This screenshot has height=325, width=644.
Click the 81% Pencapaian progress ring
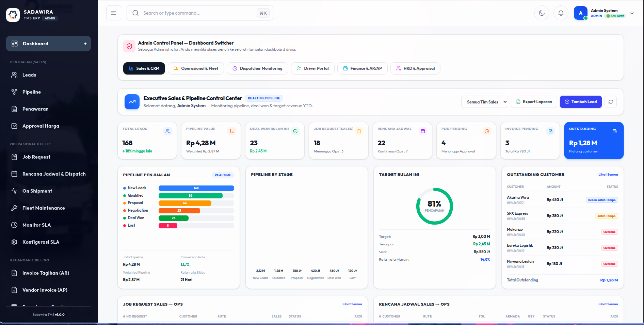pyautogui.click(x=434, y=206)
